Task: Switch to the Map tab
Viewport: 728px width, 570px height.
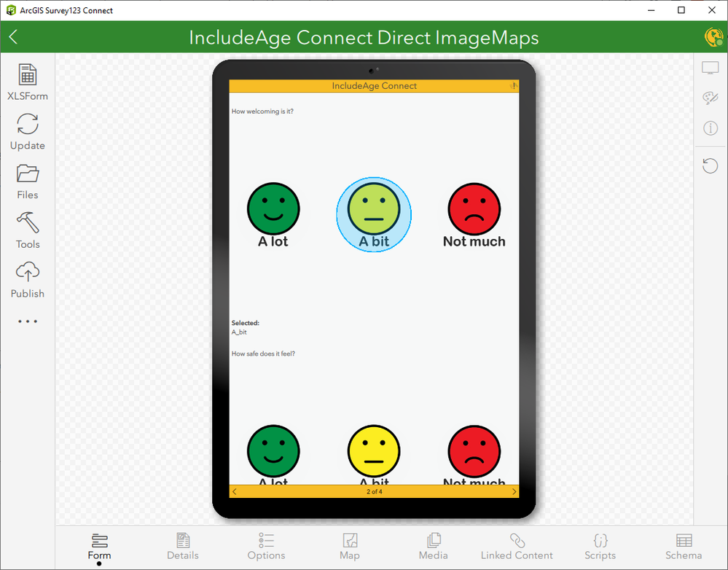Action: 350,547
